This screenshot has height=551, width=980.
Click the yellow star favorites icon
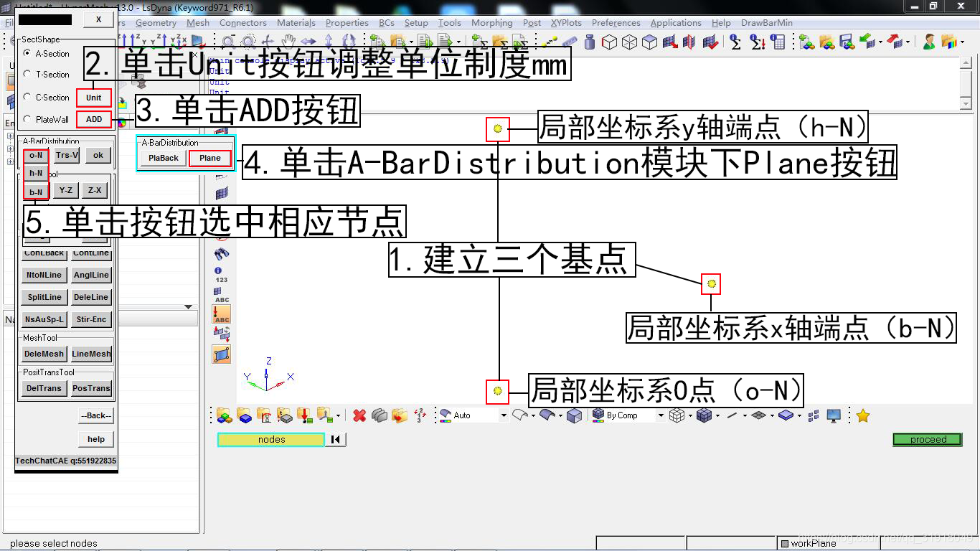tap(863, 415)
